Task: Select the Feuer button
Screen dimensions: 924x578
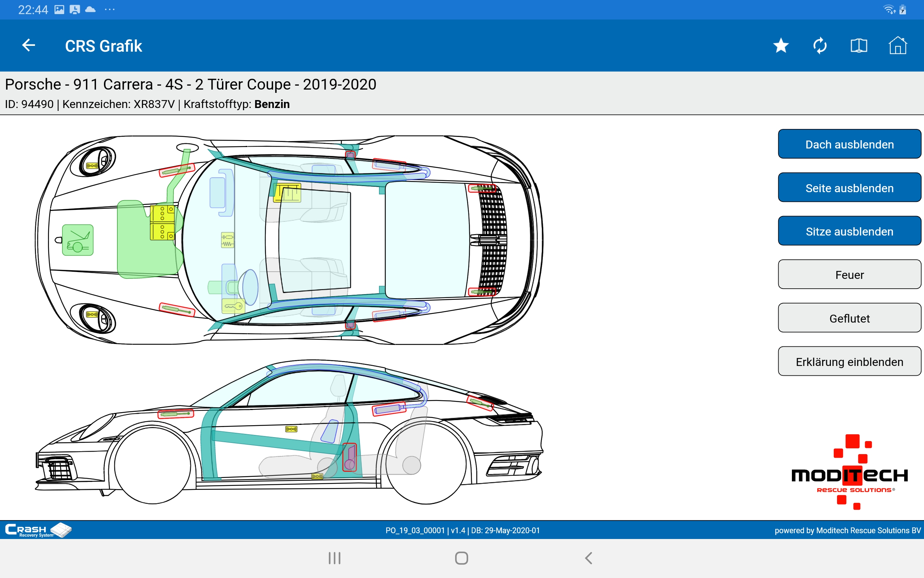Action: tap(849, 275)
